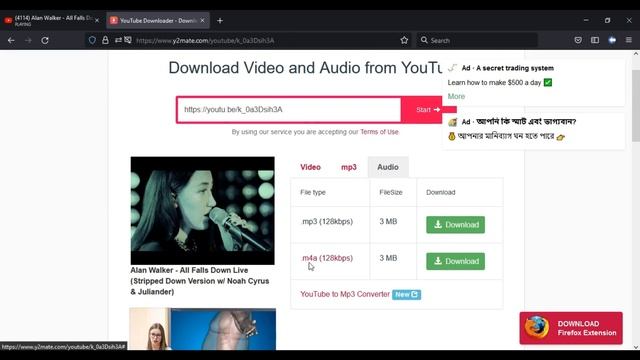This screenshot has height=360, width=640.
Task: Close the YouTube Downloader tab
Action: [202, 20]
